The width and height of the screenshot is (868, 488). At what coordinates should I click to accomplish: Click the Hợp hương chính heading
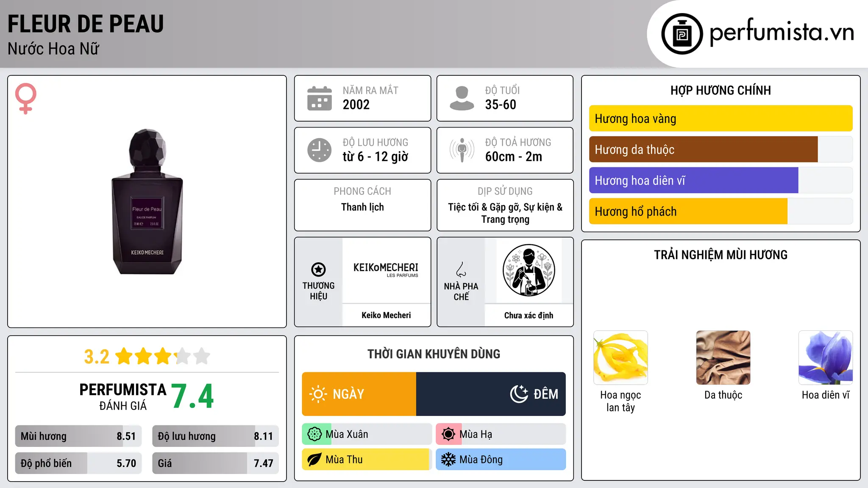721,90
